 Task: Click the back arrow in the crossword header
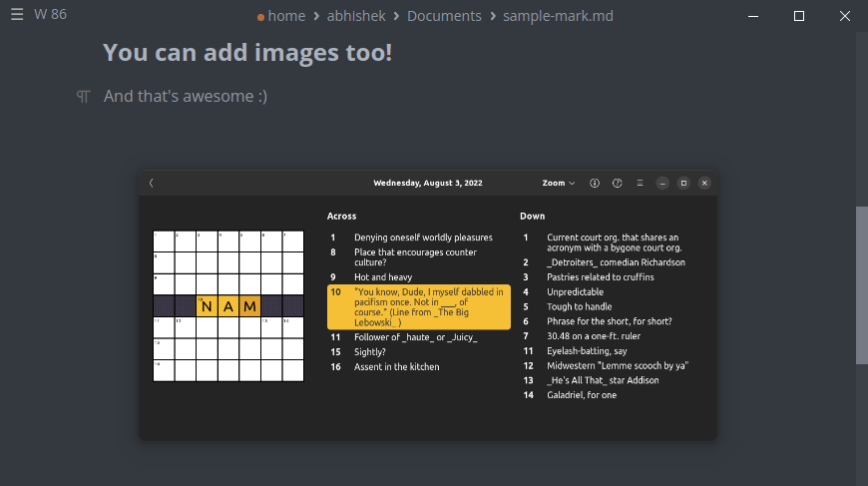[x=151, y=183]
